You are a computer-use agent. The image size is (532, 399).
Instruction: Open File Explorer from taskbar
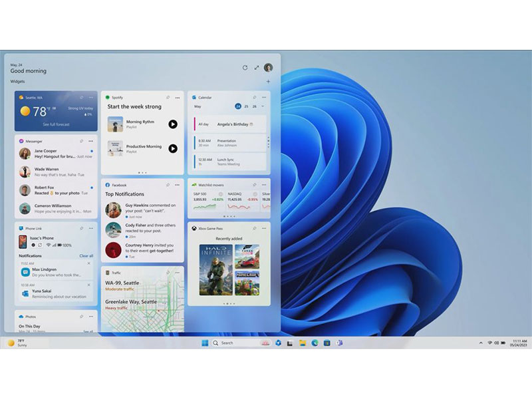pos(303,343)
